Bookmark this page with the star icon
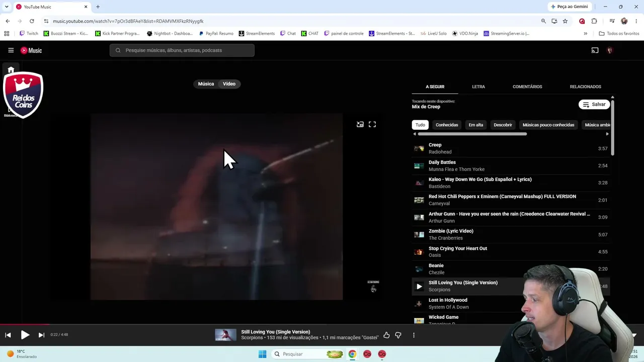The width and height of the screenshot is (644, 362). pos(565,21)
